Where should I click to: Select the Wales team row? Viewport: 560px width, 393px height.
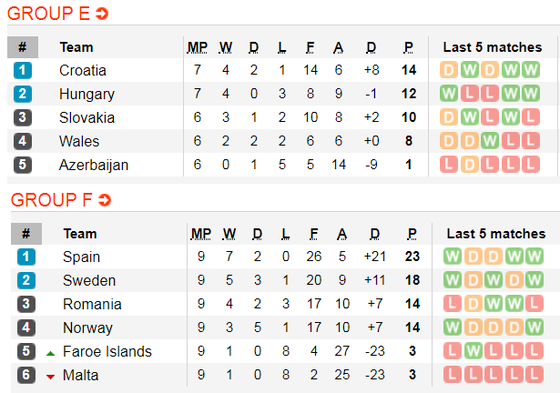point(282,141)
